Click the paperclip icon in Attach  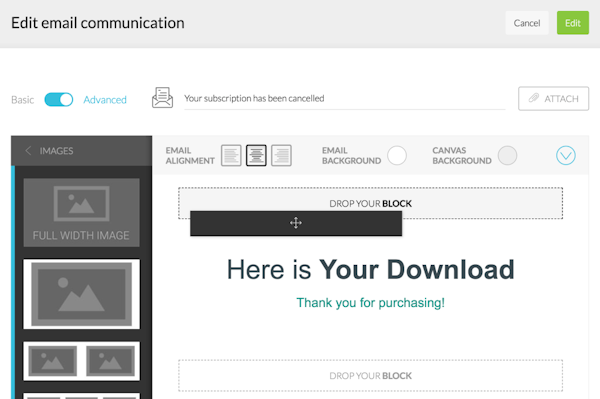coord(533,98)
